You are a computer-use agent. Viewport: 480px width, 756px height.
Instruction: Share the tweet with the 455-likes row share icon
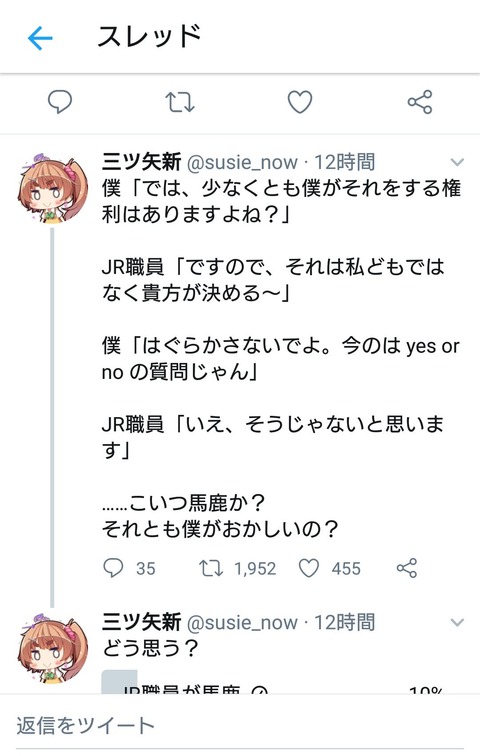tap(407, 568)
